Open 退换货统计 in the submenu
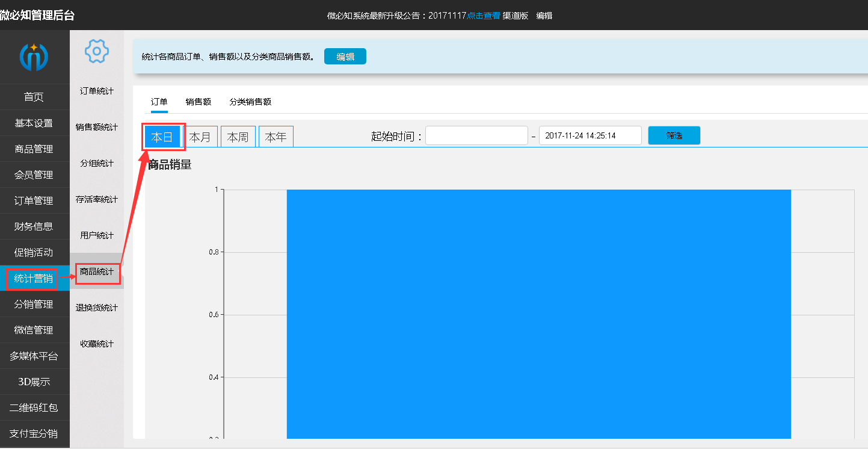 tap(97, 308)
